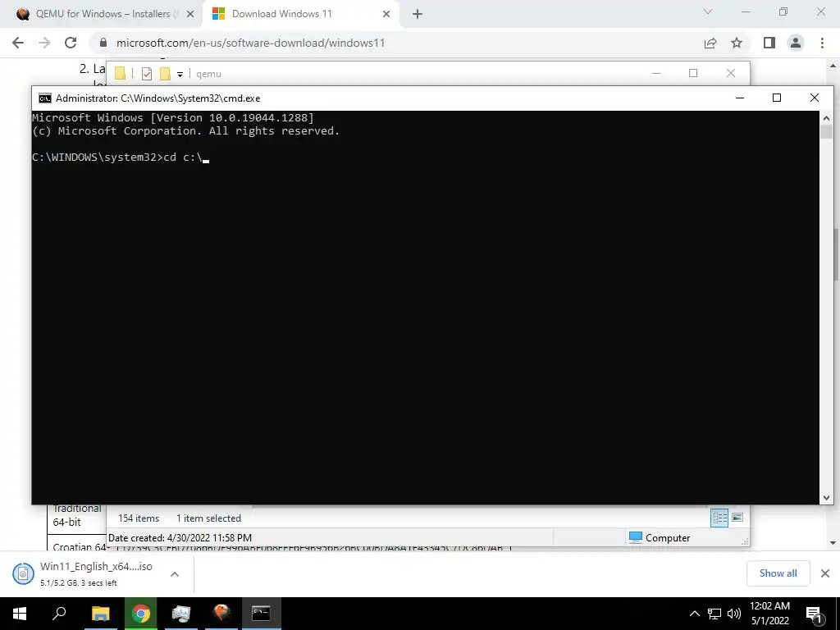Open the taskbar clock and date
Image resolution: width=840 pixels, height=630 pixels.
[769, 614]
